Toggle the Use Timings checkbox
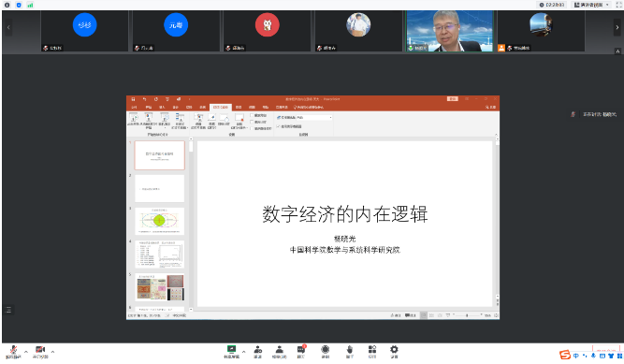Screen dimensions: 624x364 252,122
